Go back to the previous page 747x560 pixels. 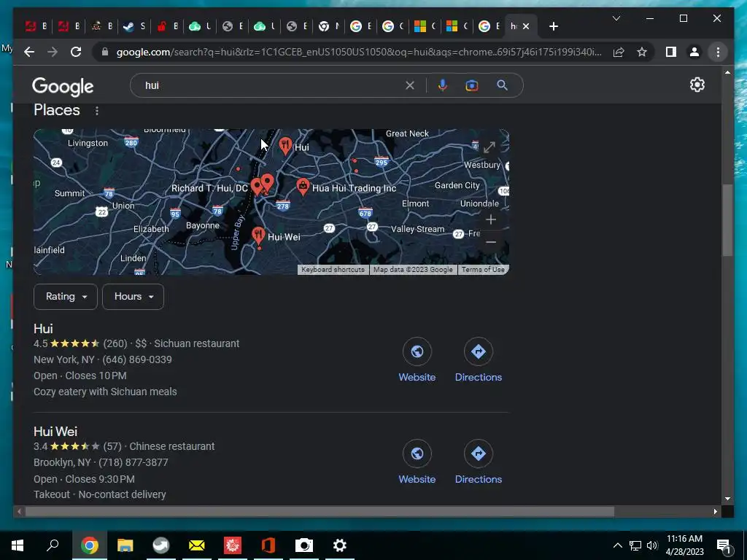click(x=29, y=52)
